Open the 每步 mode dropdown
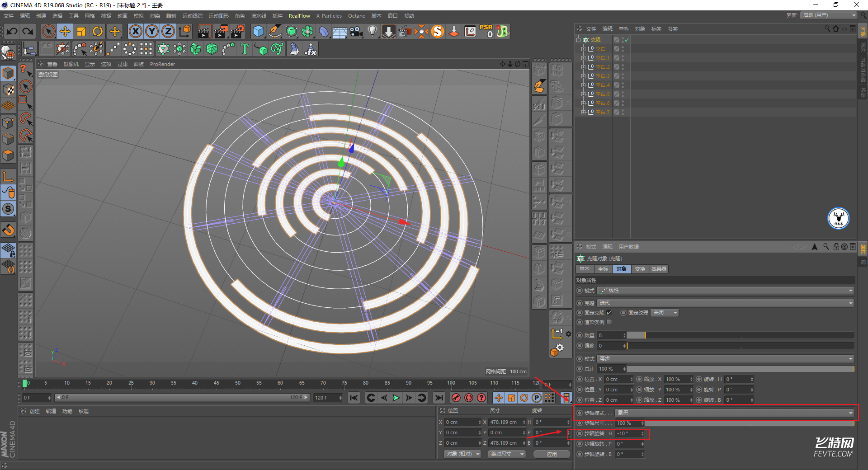The height and width of the screenshot is (470, 868). click(x=725, y=358)
